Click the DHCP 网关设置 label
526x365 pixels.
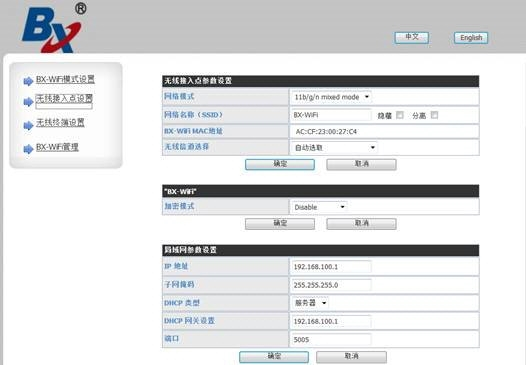[x=190, y=321]
